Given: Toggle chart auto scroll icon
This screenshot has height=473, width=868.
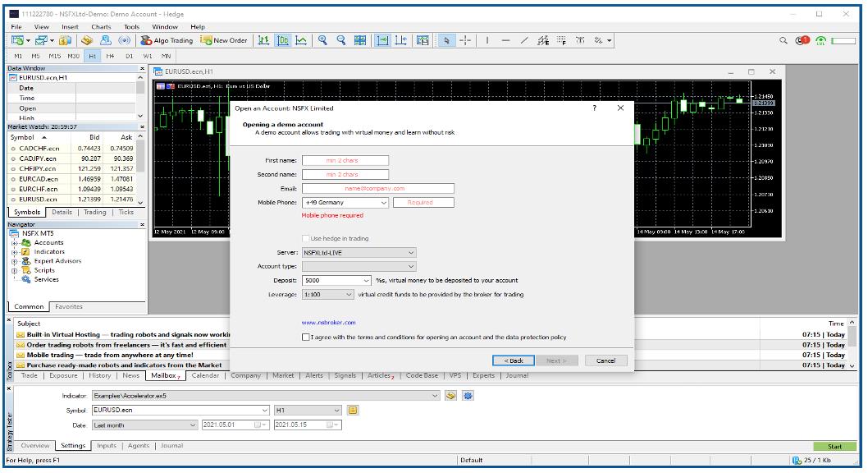Looking at the screenshot, I should click(382, 40).
